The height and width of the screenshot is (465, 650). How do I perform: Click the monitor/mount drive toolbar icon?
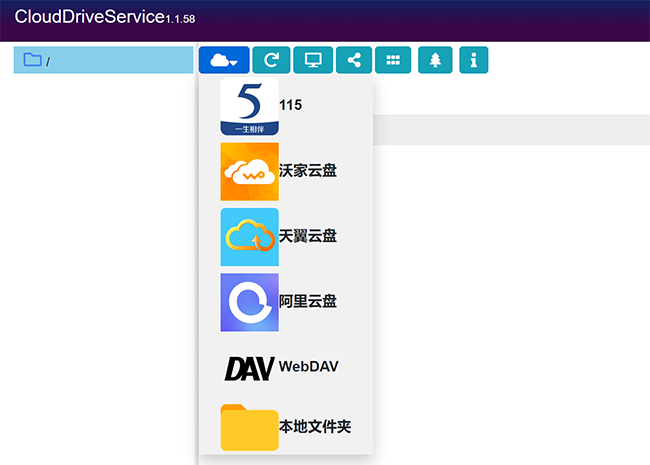point(313,60)
